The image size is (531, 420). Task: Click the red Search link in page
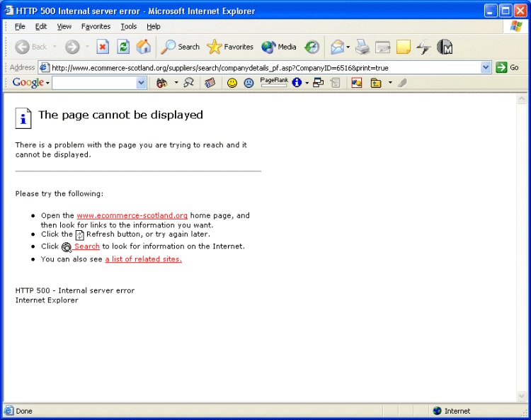point(87,246)
